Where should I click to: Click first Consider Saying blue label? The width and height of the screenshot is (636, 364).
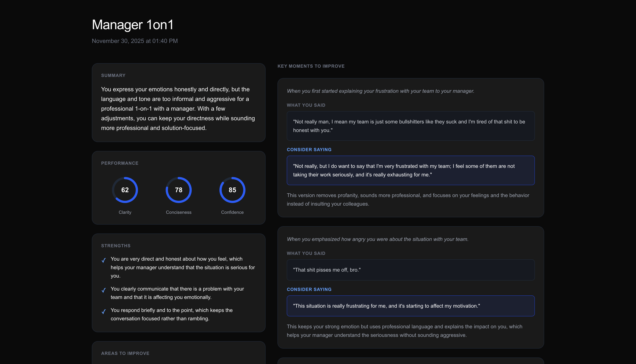pos(309,149)
